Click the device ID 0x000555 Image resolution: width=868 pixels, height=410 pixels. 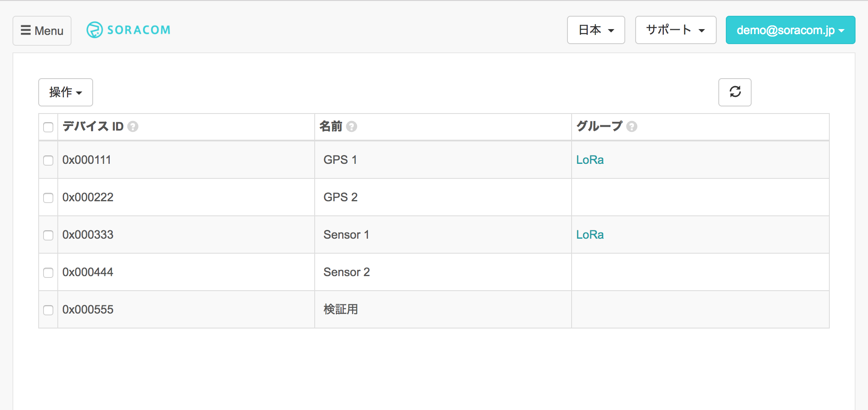88,309
